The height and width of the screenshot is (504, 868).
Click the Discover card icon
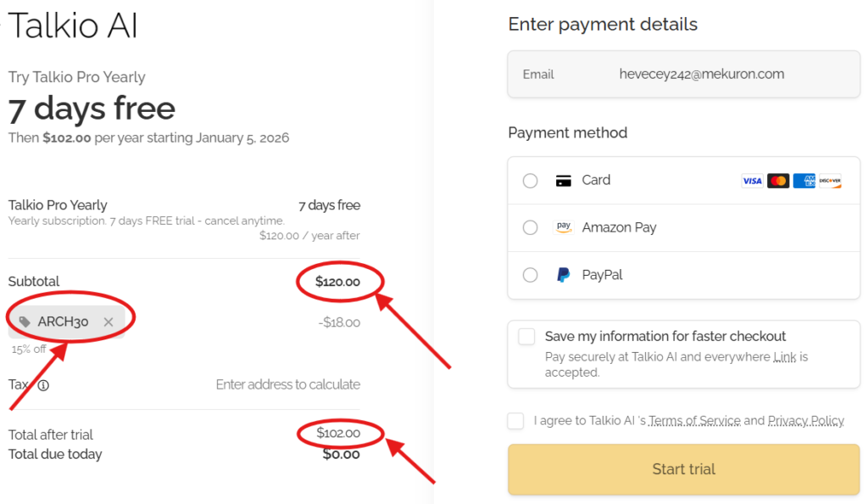[x=830, y=180]
